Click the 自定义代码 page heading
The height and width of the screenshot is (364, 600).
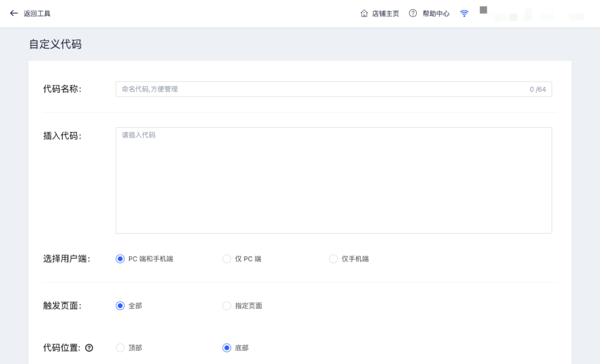coord(56,44)
